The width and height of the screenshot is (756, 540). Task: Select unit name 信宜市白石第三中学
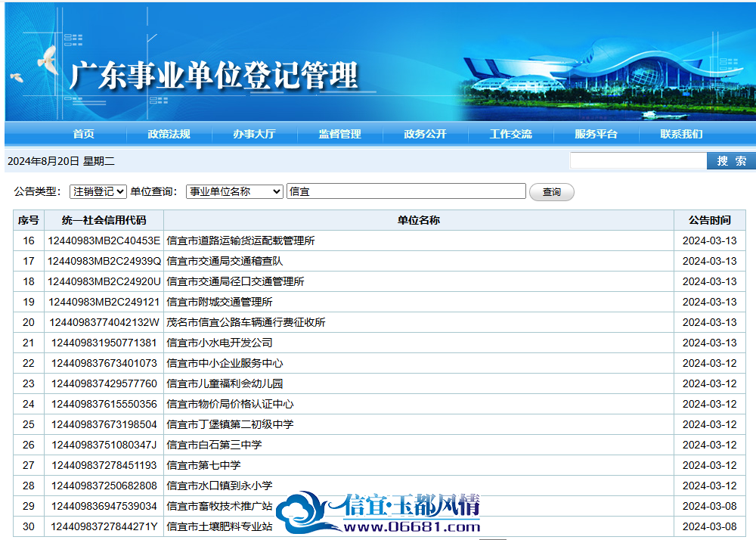(214, 445)
